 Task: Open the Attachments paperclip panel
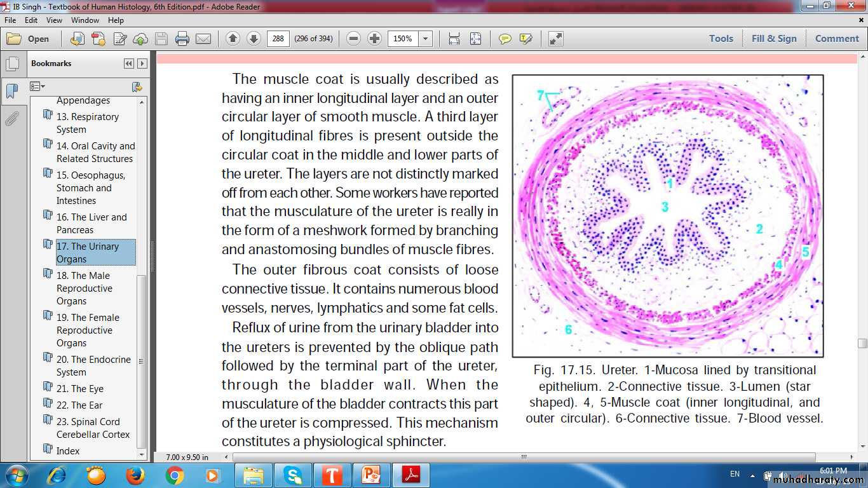(11, 118)
